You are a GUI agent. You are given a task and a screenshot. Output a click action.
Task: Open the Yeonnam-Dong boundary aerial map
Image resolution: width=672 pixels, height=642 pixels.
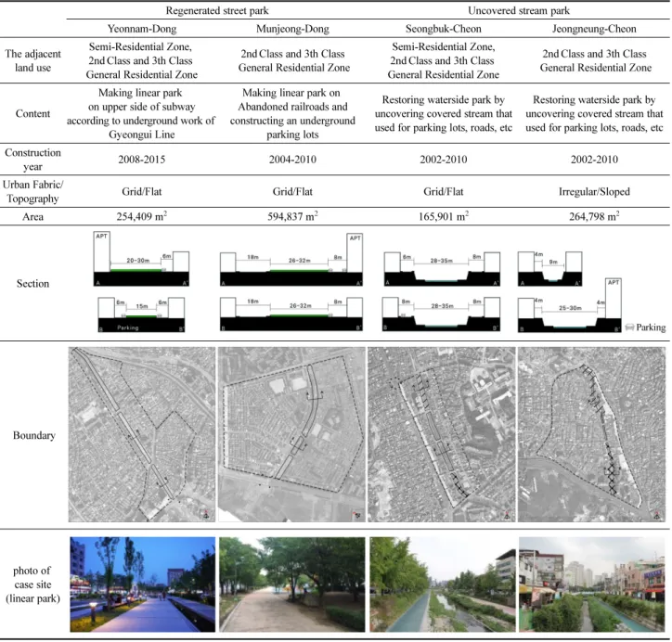pos(142,434)
